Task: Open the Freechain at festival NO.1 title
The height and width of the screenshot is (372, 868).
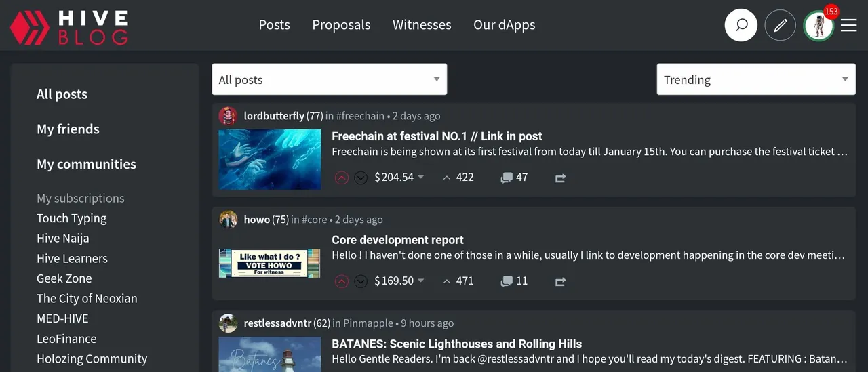Action: point(437,136)
